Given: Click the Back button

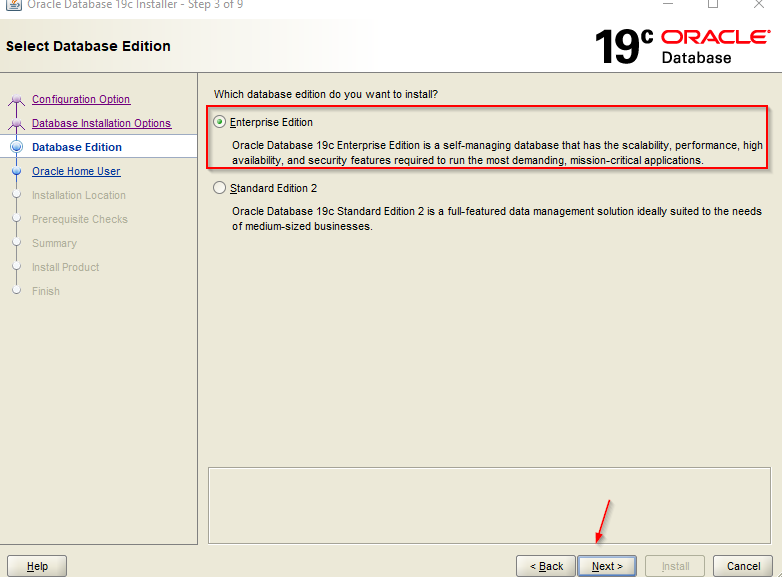Looking at the screenshot, I should tap(546, 566).
